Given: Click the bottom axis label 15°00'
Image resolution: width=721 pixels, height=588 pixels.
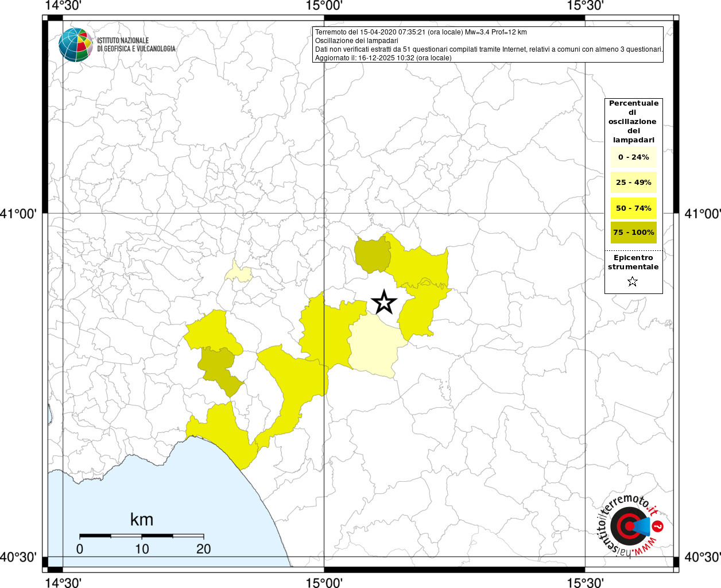Looking at the screenshot, I should click(324, 582).
